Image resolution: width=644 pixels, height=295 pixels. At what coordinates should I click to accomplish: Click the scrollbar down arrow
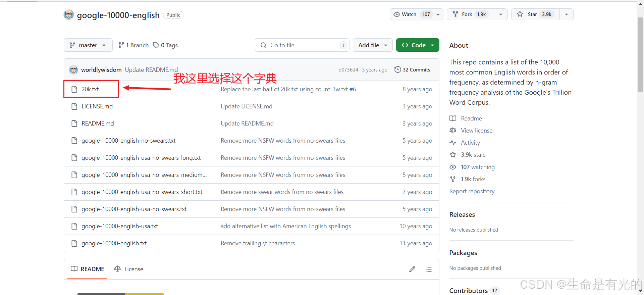640,291
